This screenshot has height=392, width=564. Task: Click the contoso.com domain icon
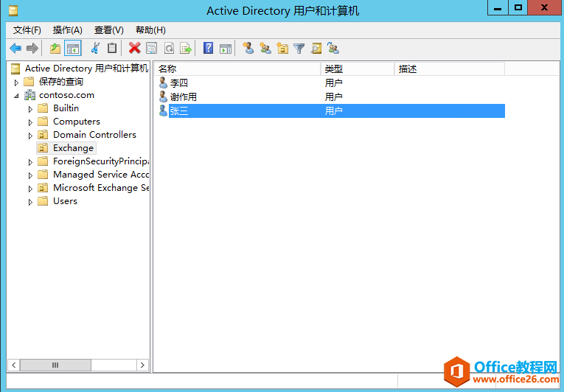(29, 95)
